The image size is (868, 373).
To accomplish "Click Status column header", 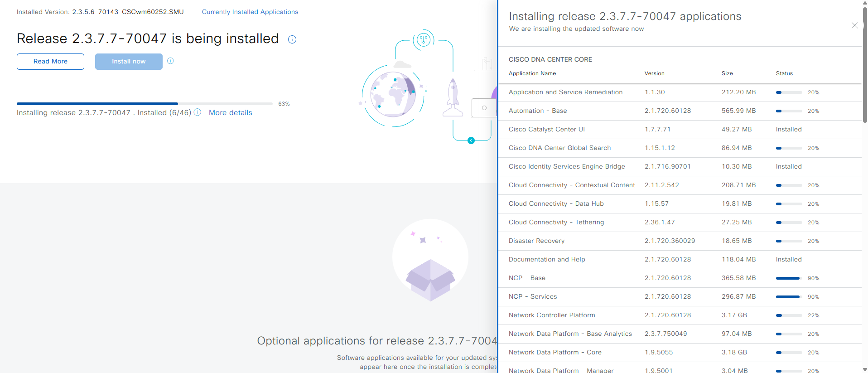I will pos(784,73).
